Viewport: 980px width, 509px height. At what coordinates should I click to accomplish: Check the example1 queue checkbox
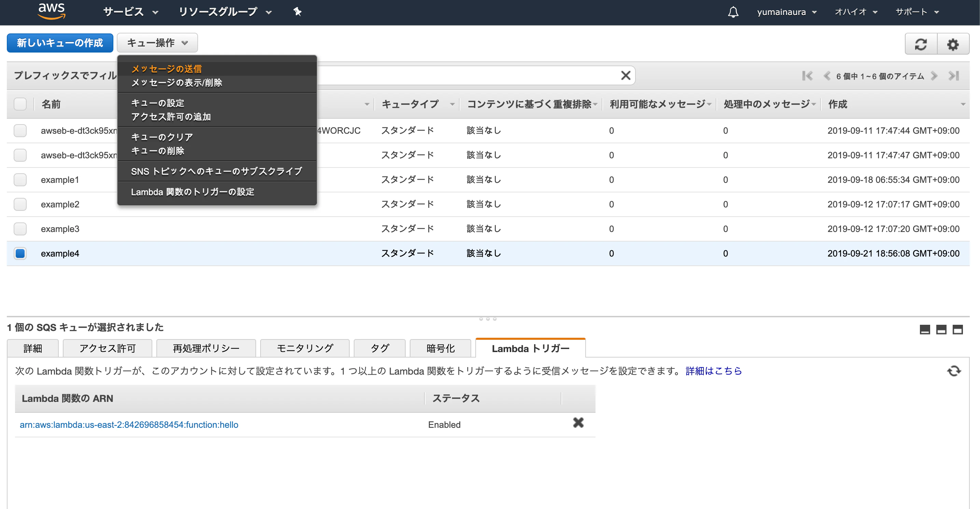[x=20, y=179]
